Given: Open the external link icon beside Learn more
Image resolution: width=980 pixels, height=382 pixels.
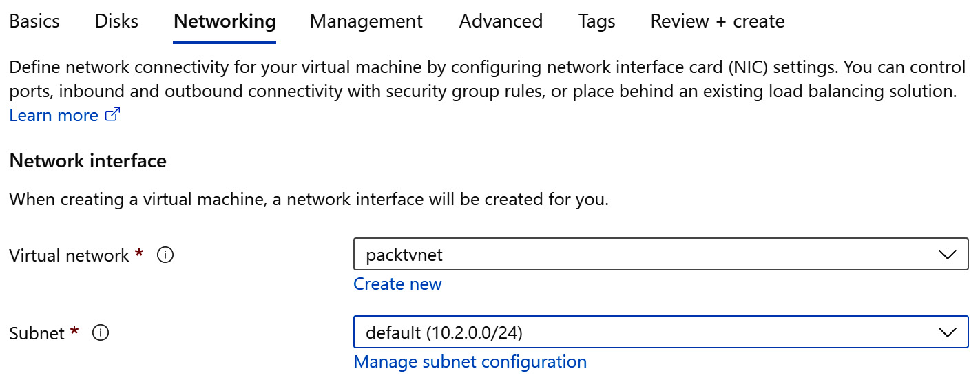Looking at the screenshot, I should (112, 116).
